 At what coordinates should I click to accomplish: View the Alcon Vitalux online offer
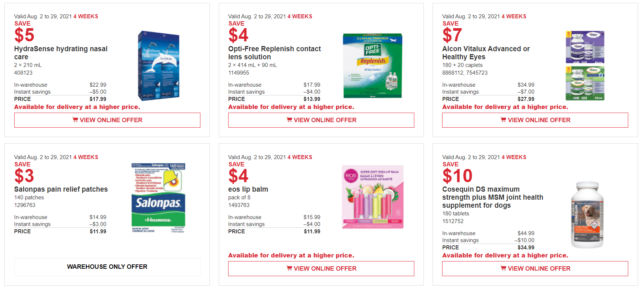pyautogui.click(x=535, y=120)
